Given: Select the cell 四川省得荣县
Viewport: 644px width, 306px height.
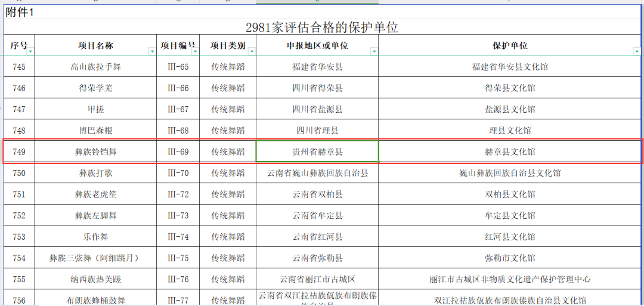Looking at the screenshot, I should (317, 88).
